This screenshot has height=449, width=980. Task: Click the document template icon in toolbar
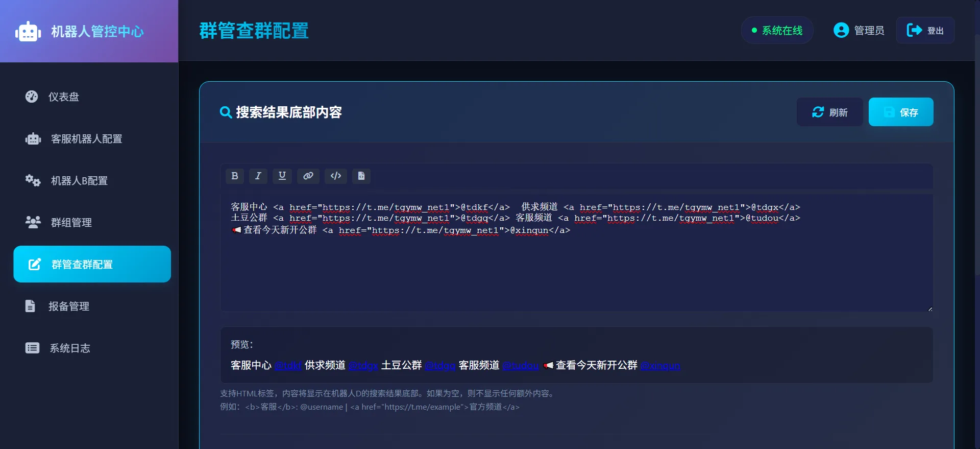[361, 176]
